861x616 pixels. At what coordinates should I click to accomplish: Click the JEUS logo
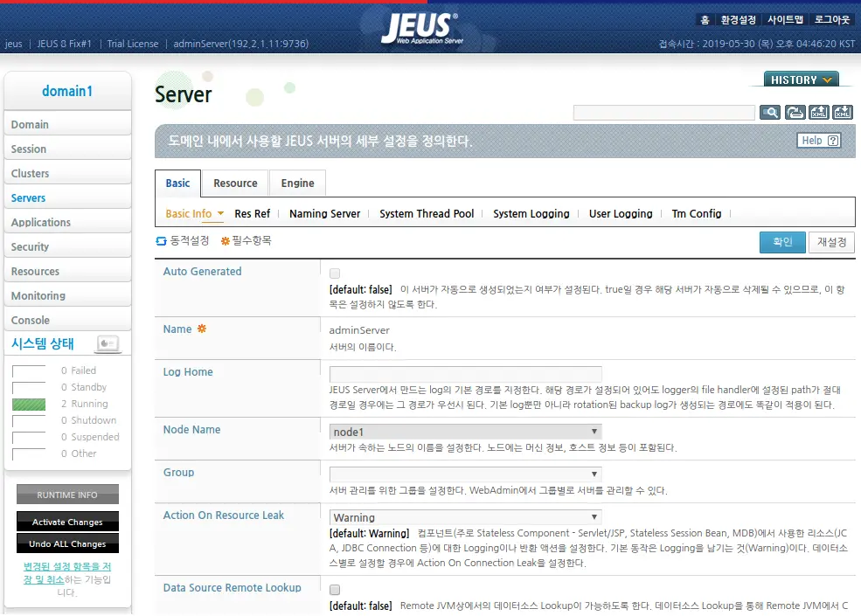coord(421,29)
